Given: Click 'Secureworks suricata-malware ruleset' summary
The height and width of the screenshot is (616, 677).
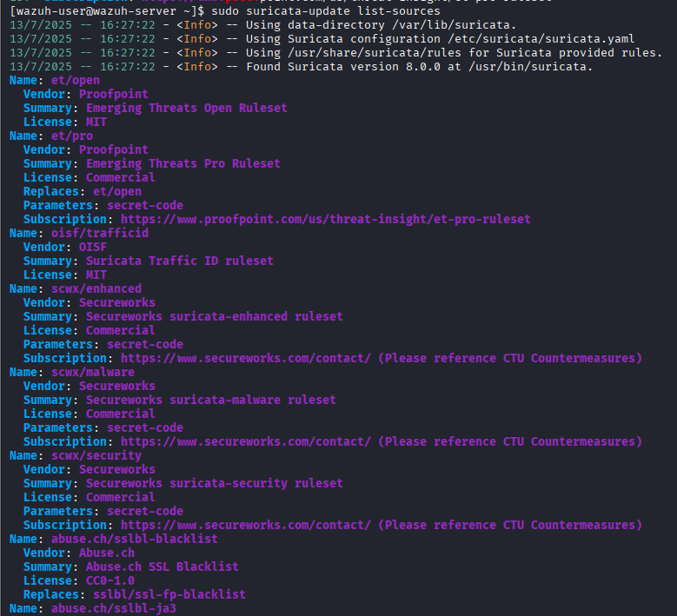Looking at the screenshot, I should (x=210, y=400).
